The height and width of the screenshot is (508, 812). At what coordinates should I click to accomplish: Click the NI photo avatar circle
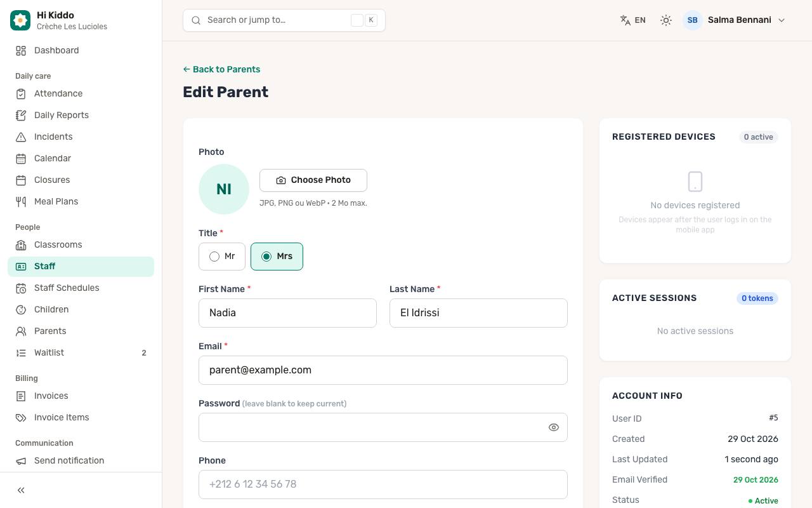(224, 189)
